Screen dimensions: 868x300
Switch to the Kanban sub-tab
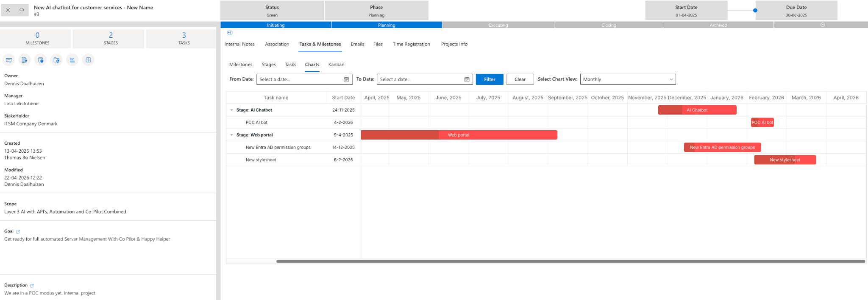point(336,64)
